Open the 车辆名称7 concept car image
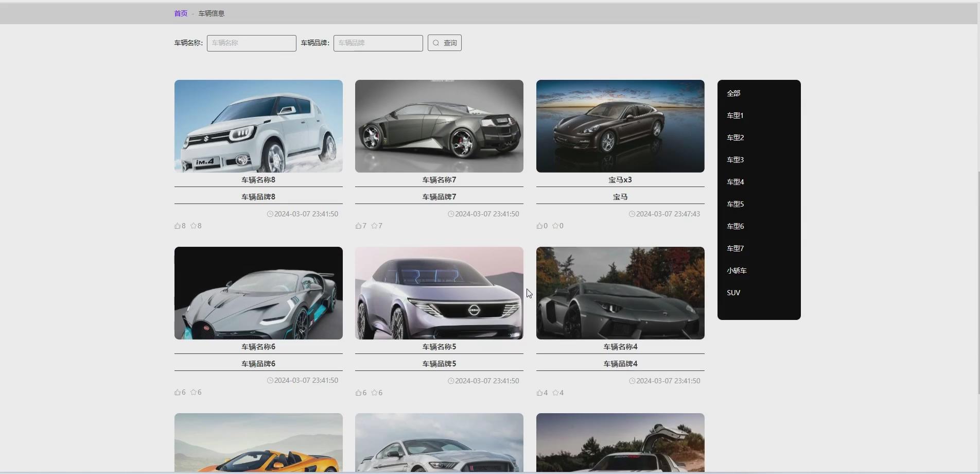Viewport: 980px width, 474px height. click(439, 126)
